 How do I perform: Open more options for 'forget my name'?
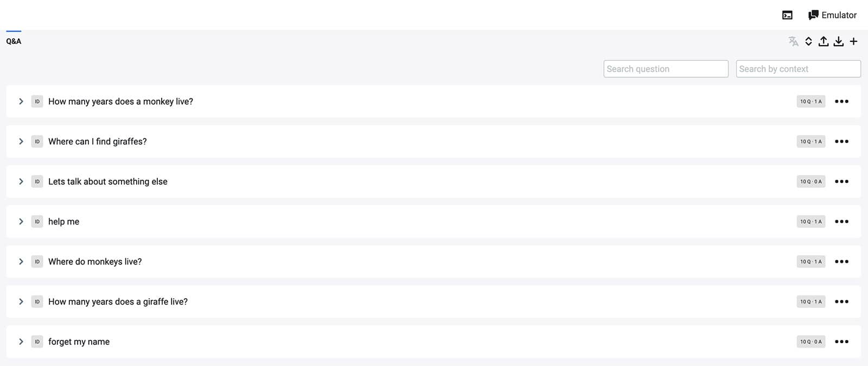click(x=841, y=342)
